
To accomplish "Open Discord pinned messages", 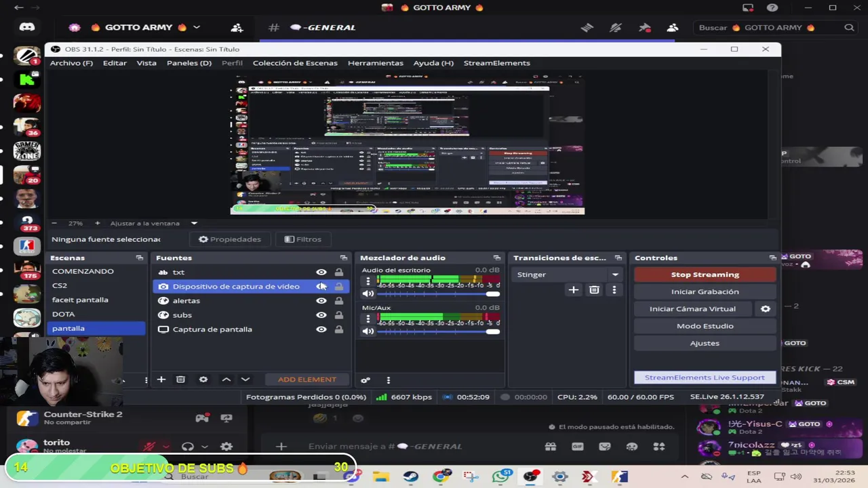I will point(645,28).
